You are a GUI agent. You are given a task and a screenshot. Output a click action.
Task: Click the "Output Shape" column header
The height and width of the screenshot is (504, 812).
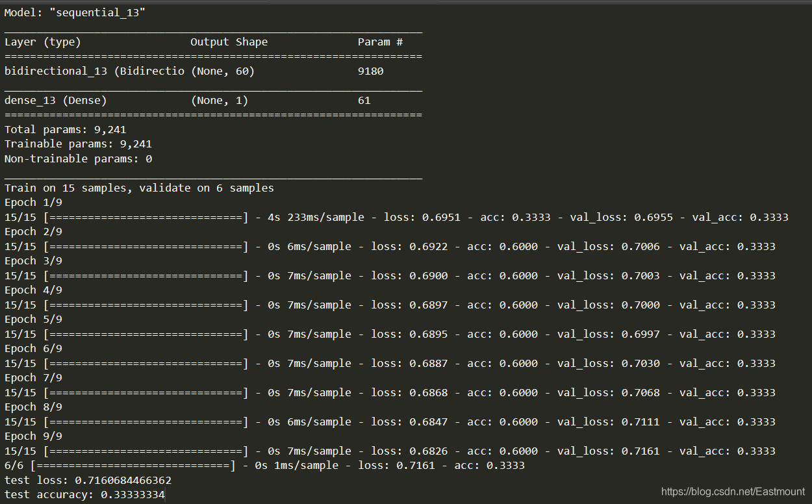coord(229,42)
